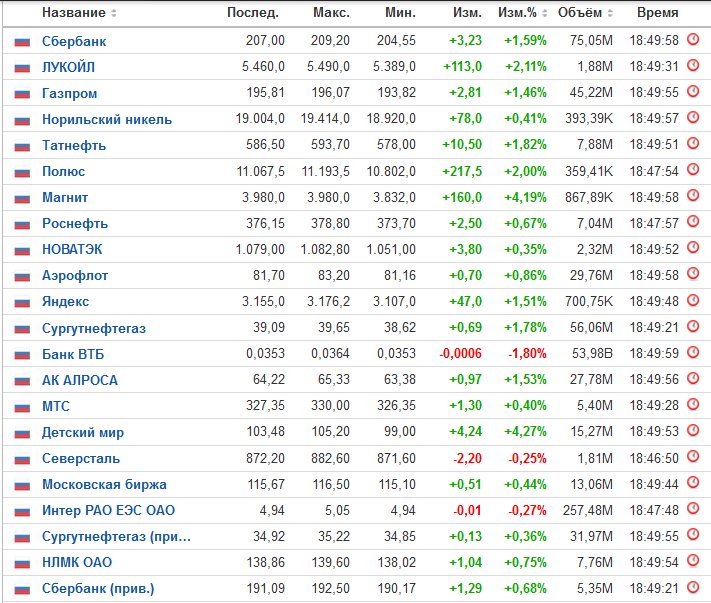The width and height of the screenshot is (711, 603).
Task: Click the clock icon in the Московская биржа row
Action: 693,482
